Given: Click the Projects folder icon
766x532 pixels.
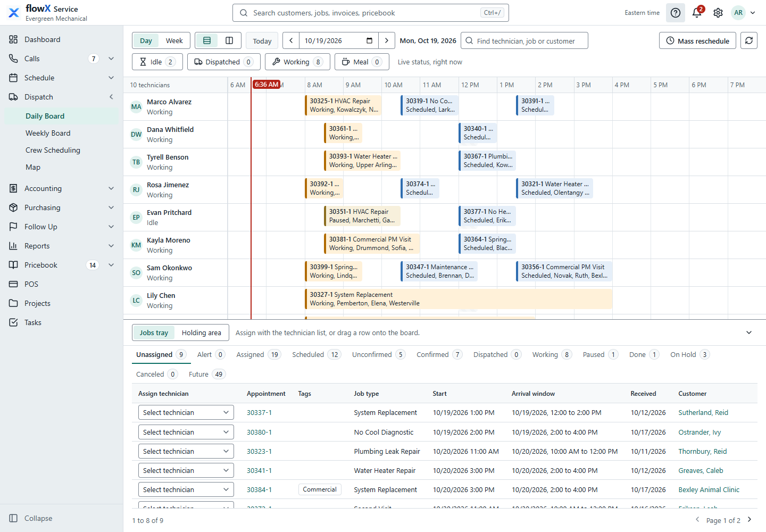Looking at the screenshot, I should pyautogui.click(x=13, y=303).
